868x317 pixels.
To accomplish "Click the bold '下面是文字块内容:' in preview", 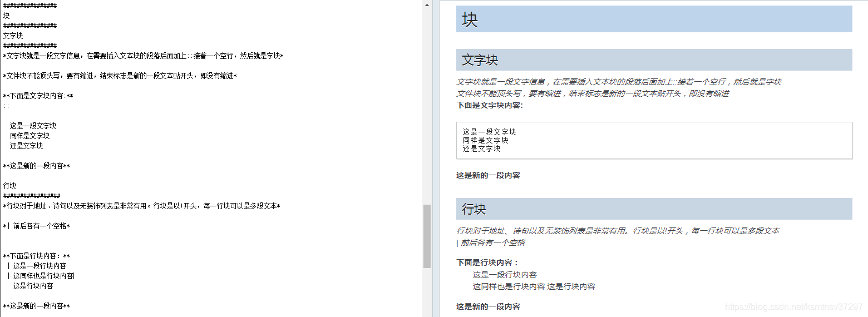I will (x=490, y=105).
